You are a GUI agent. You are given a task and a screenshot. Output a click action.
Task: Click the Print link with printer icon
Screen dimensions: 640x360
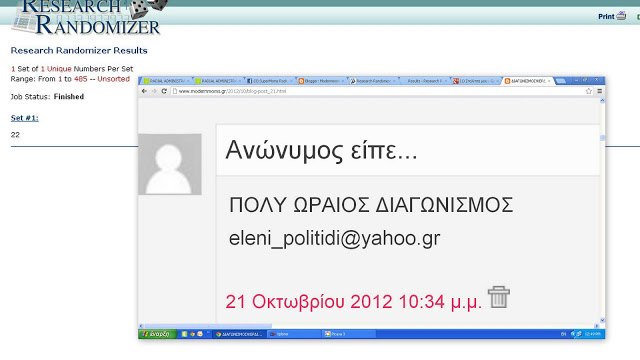point(612,16)
